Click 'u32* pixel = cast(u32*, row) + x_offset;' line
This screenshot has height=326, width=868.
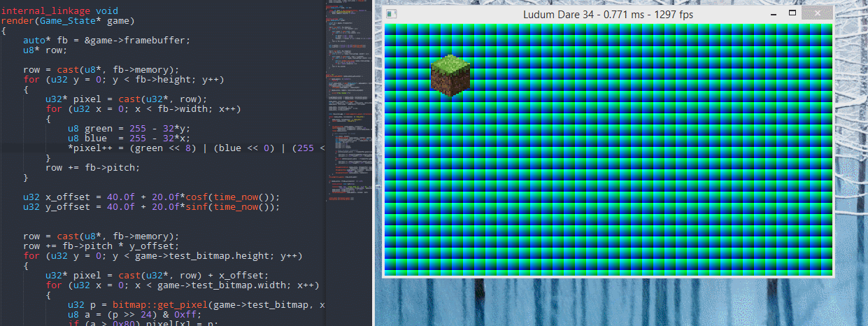point(157,276)
